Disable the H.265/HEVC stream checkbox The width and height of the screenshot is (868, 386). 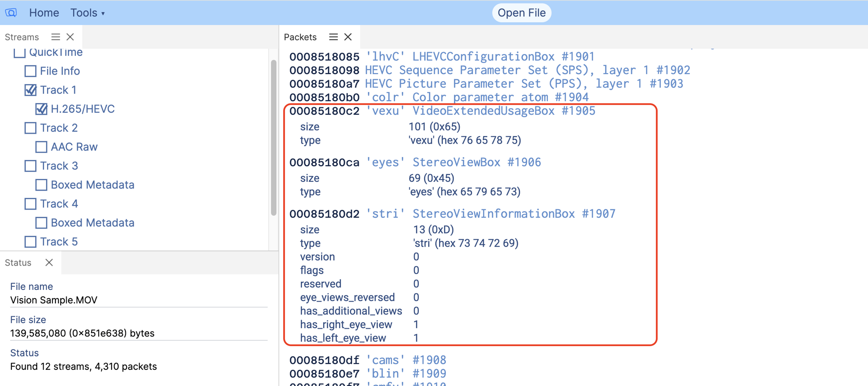[x=41, y=109]
